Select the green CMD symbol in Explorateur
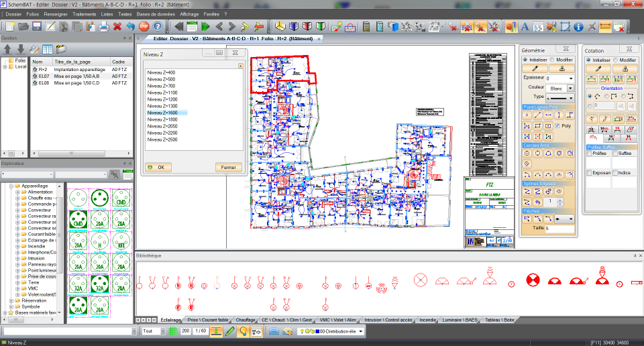The width and height of the screenshot is (644, 346). (78, 220)
